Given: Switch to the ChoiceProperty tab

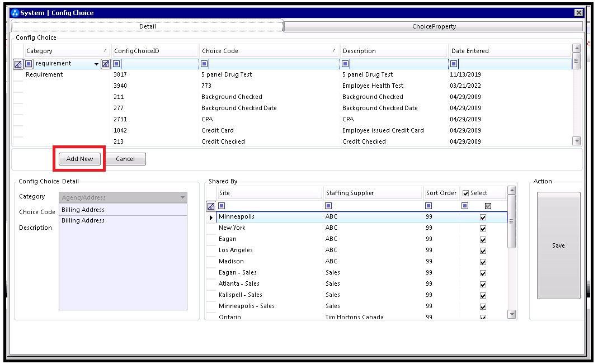Looking at the screenshot, I should point(434,26).
